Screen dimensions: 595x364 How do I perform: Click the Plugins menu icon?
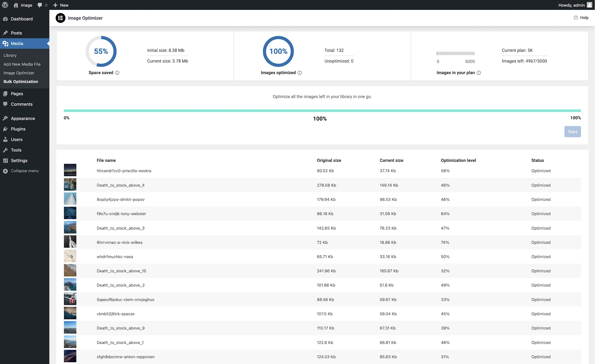[6, 129]
